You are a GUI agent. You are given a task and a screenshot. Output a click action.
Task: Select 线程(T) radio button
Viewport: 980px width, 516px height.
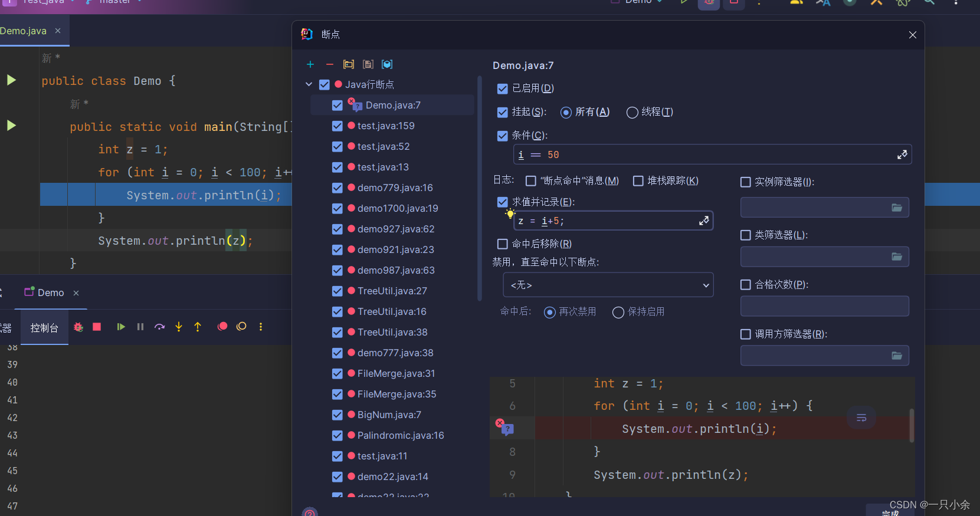632,113
